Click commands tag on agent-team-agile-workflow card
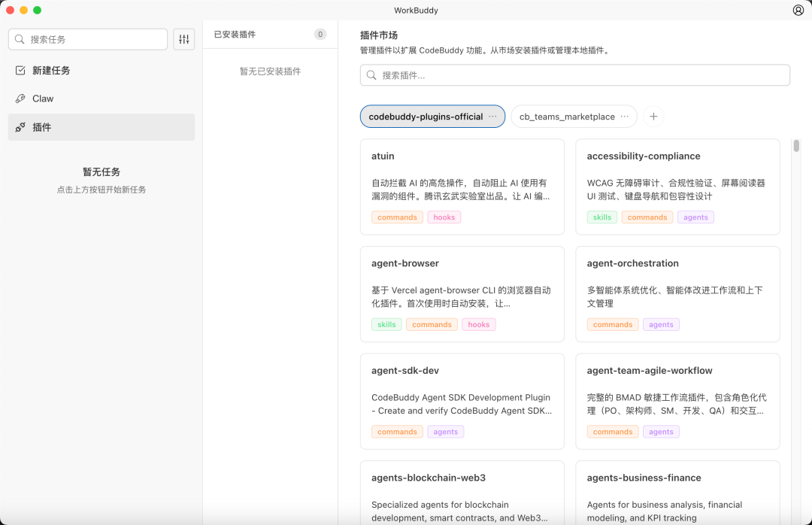Viewport: 812px width, 525px height. coord(613,432)
